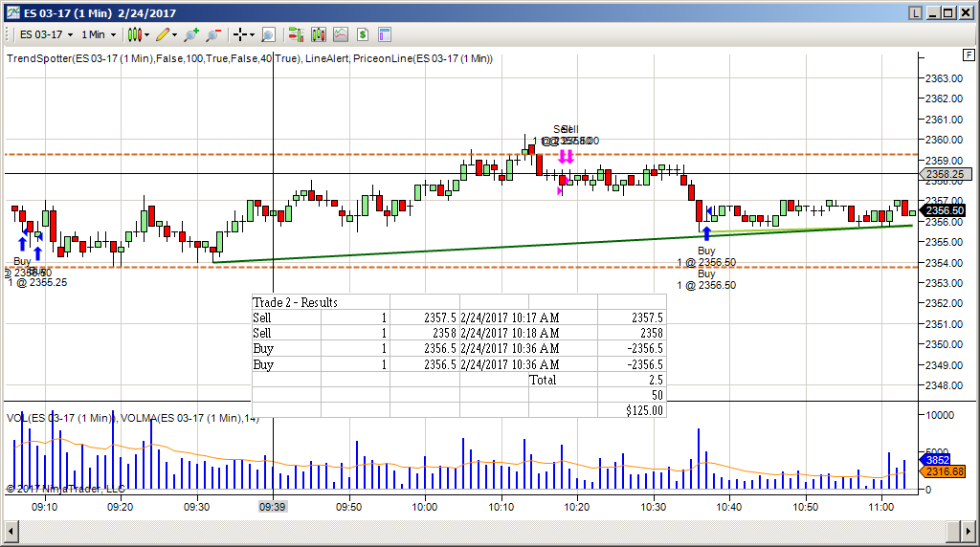Click the '2/24/2017 10:18 AM' table cell

click(x=510, y=334)
